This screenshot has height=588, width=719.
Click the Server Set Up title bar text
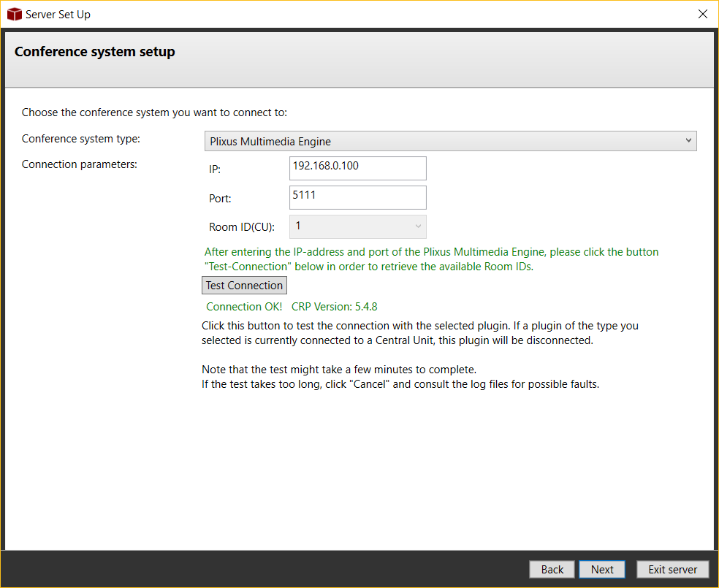pos(58,14)
